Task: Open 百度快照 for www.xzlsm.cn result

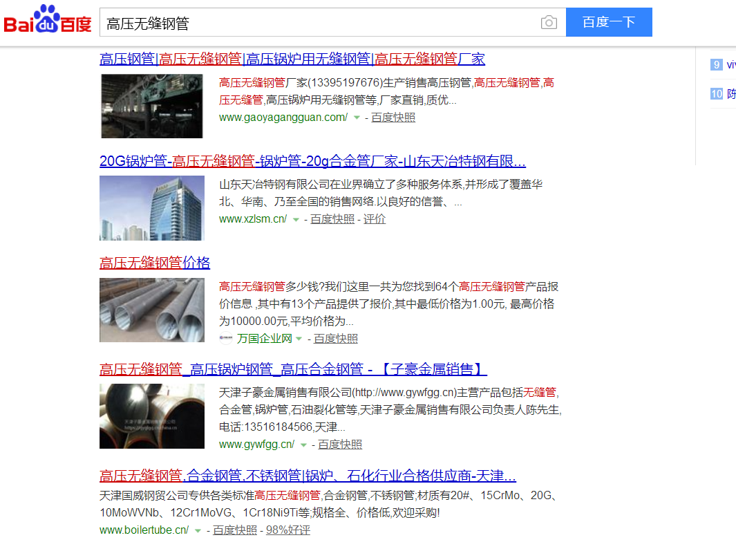Action: (x=332, y=218)
